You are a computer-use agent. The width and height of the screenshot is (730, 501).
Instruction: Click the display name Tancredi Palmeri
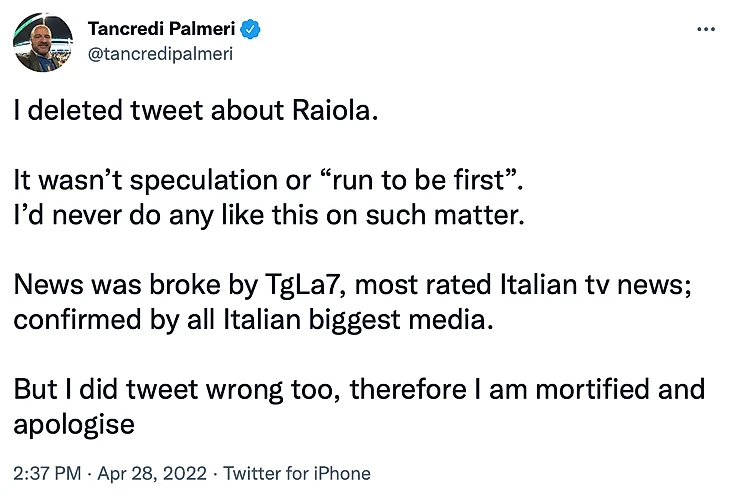[x=162, y=29]
